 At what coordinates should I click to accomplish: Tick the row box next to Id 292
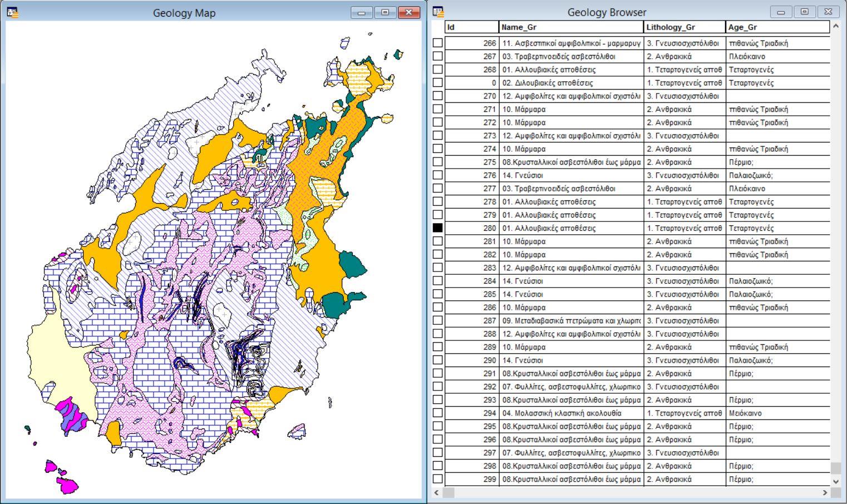438,387
